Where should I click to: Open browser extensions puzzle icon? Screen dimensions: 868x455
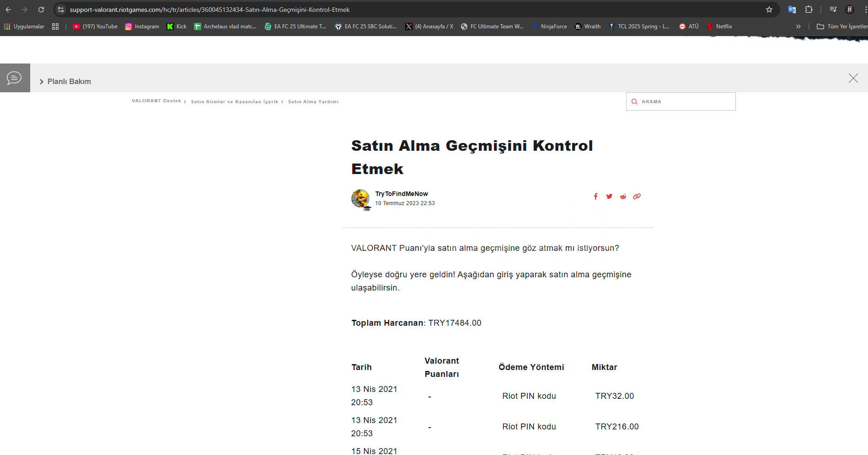coord(809,10)
